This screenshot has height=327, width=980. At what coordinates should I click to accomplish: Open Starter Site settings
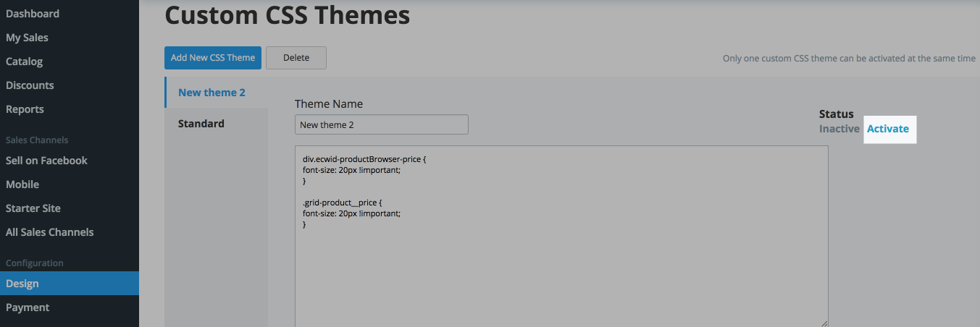pyautogui.click(x=33, y=208)
